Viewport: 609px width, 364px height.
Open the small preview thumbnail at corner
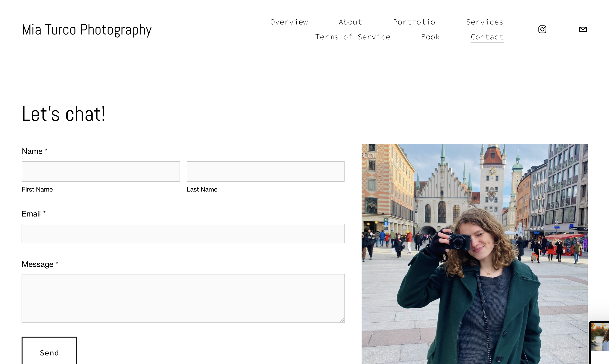tap(600, 337)
